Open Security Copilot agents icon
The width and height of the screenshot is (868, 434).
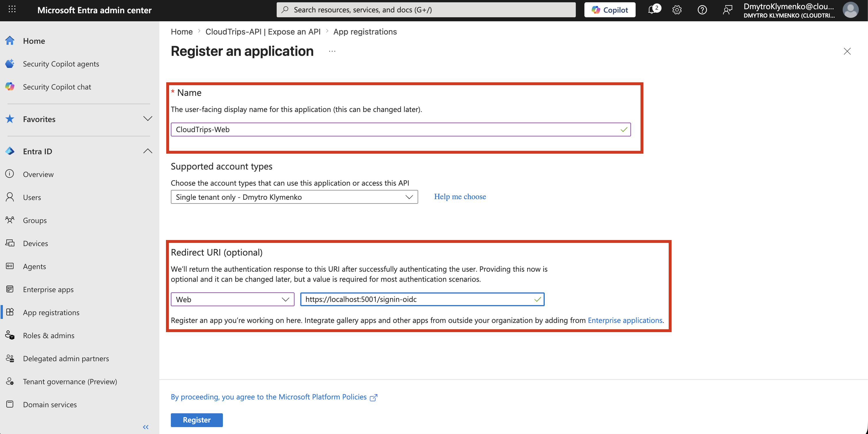[10, 64]
